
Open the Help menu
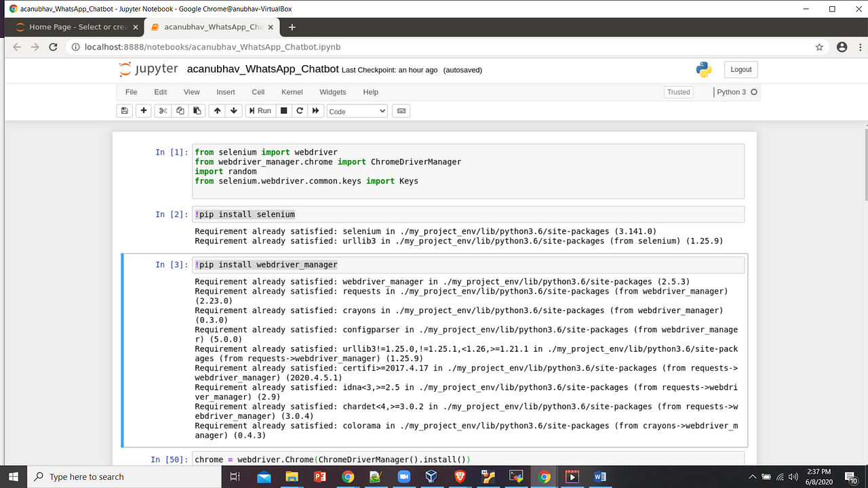tap(371, 92)
